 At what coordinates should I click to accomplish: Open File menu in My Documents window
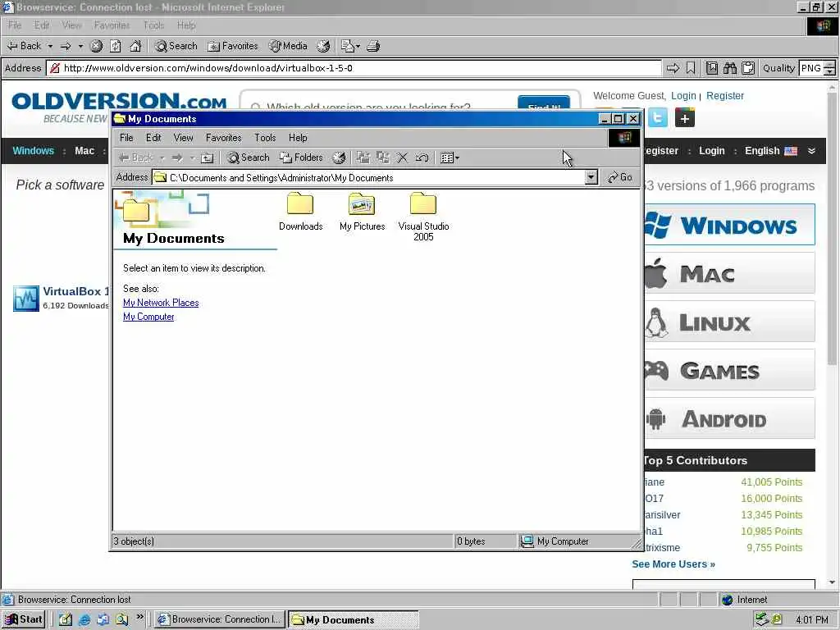click(126, 138)
